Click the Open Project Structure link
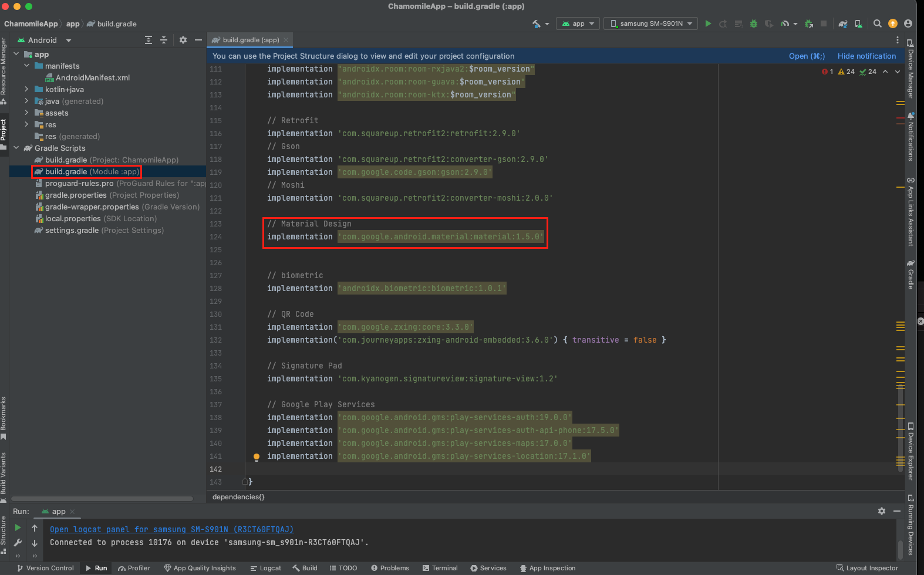The width and height of the screenshot is (924, 575). (x=807, y=56)
